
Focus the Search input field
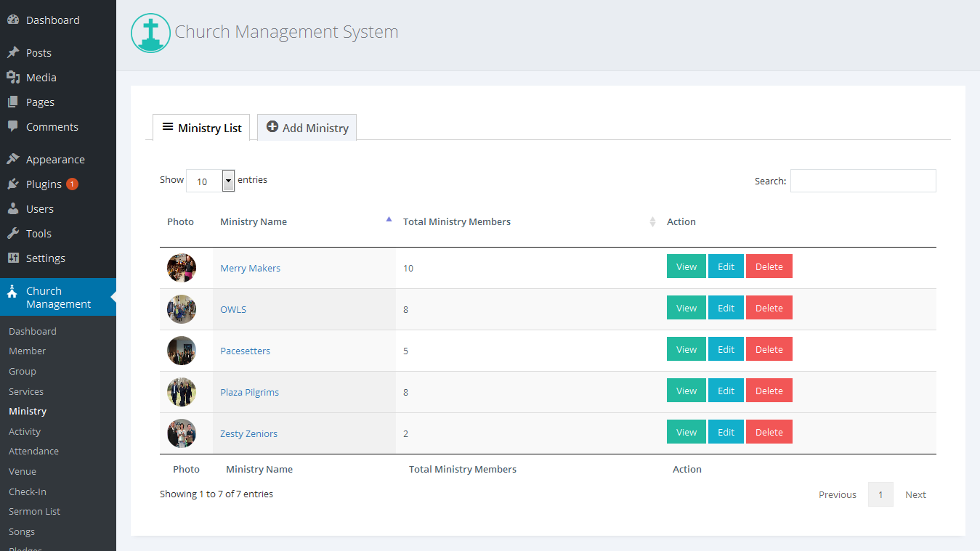pos(862,181)
